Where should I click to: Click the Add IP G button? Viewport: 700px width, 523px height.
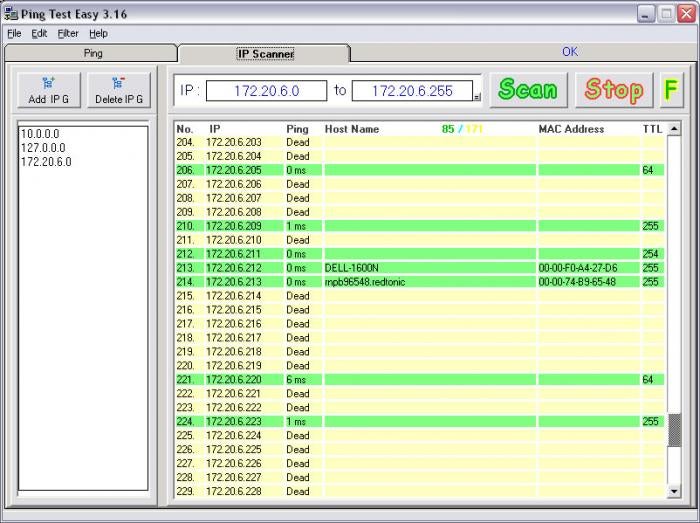click(x=49, y=91)
